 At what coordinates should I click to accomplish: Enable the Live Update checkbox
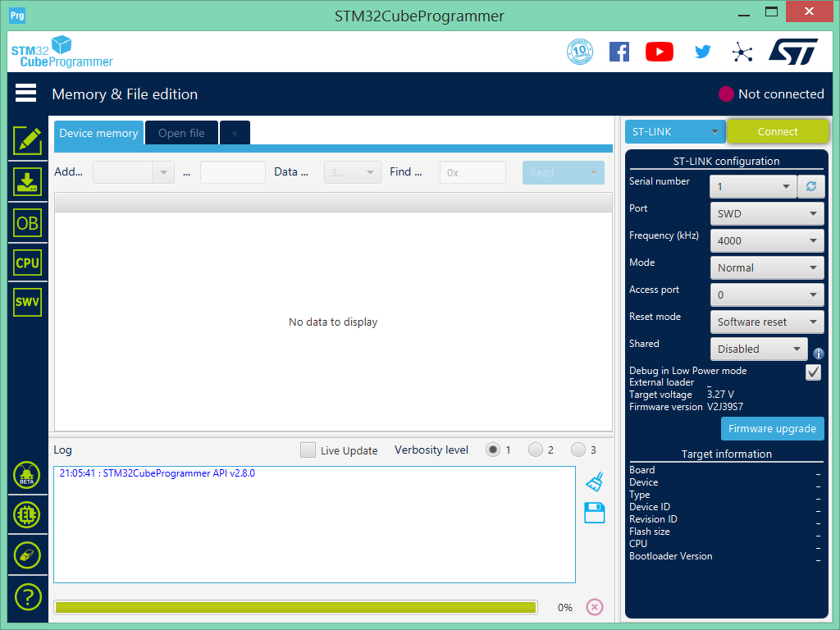tap(308, 450)
